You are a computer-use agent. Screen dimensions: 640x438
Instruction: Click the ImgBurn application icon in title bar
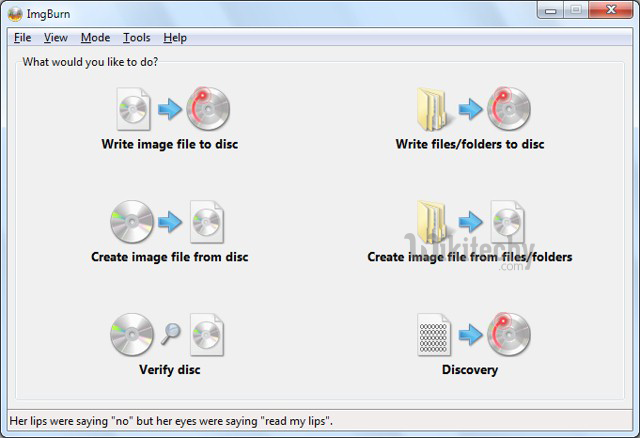(x=15, y=14)
